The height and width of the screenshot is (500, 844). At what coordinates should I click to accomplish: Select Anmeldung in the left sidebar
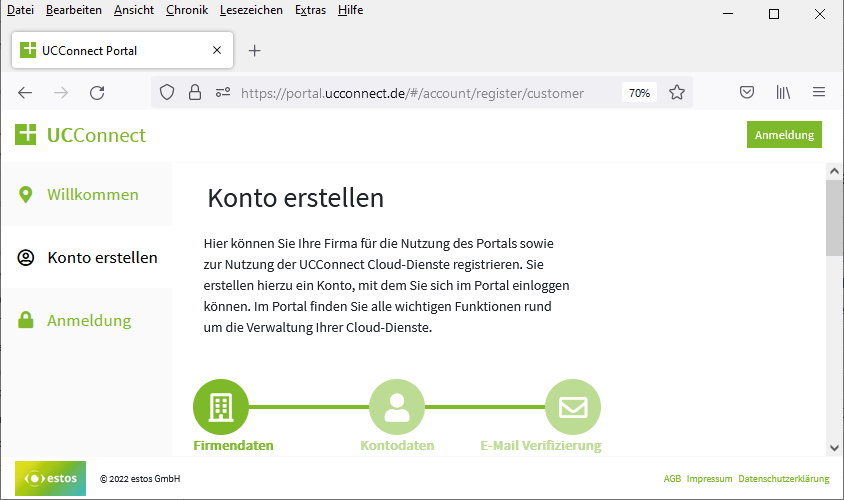pyautogui.click(x=88, y=321)
